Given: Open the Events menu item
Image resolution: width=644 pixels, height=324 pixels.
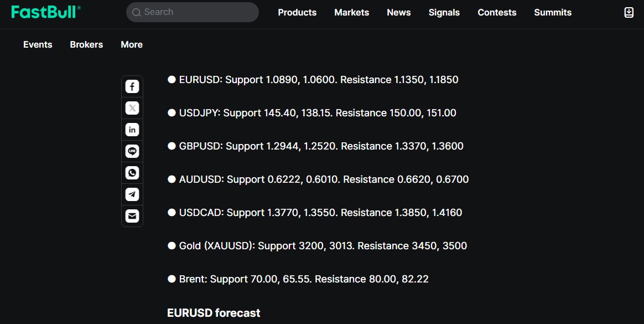Looking at the screenshot, I should [x=38, y=44].
